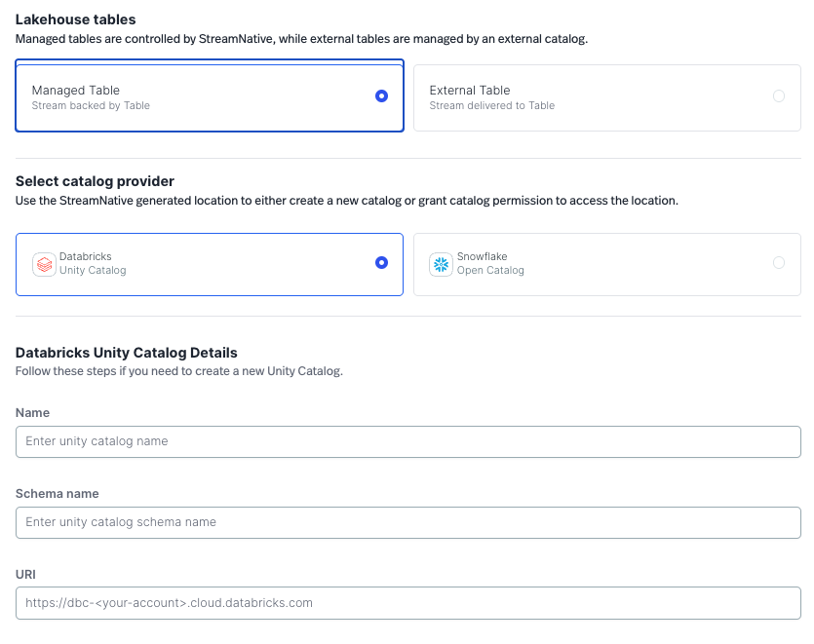The height and width of the screenshot is (644, 814).
Task: Select the Managed Table radio button
Action: coord(381,95)
